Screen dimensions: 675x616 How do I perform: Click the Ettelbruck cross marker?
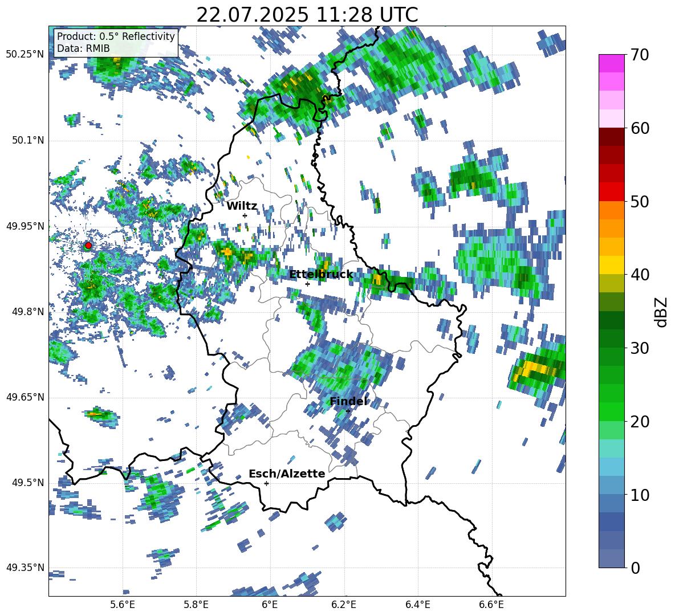click(x=307, y=284)
